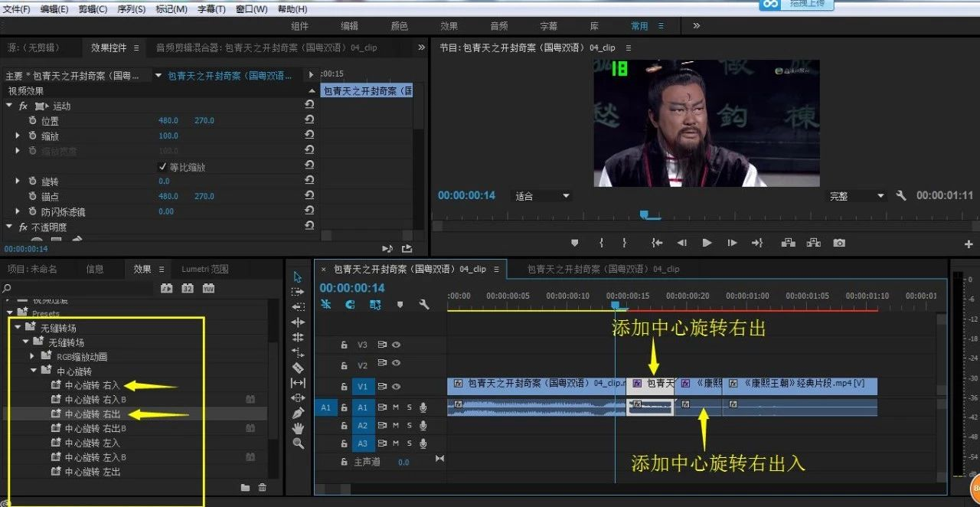This screenshot has height=507, width=980.
Task: Select the Pen tool in tools panel
Action: 298,413
